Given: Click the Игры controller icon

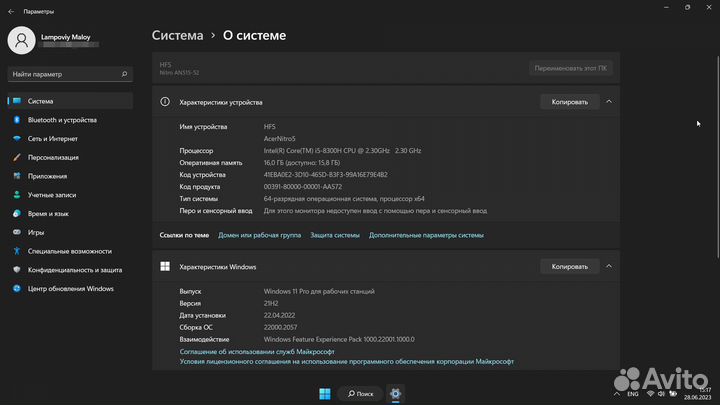Looking at the screenshot, I should tap(17, 232).
